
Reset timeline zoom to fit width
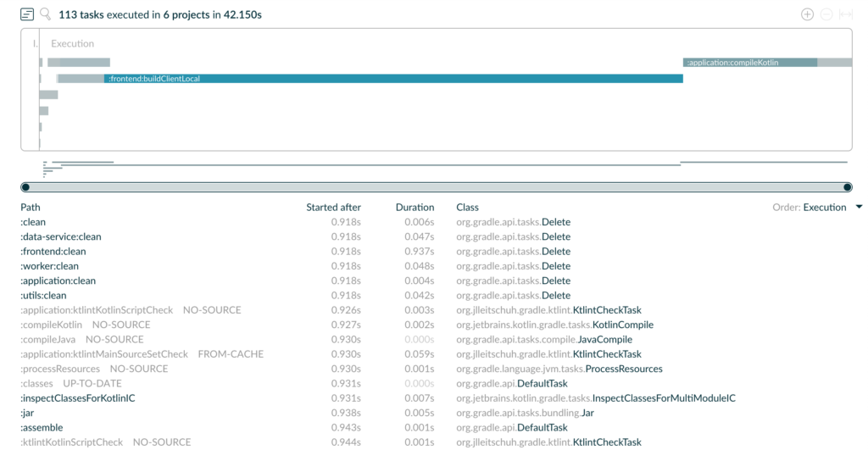(845, 14)
